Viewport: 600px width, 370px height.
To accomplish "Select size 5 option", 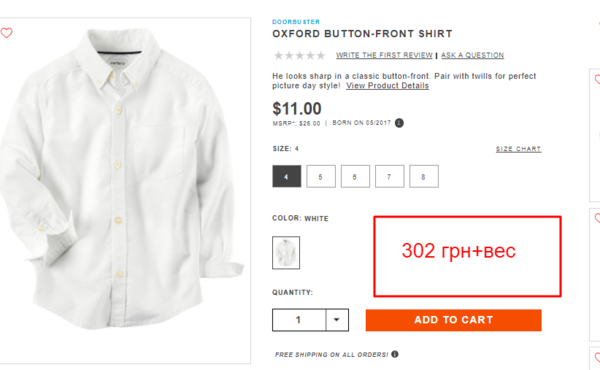I will (321, 176).
